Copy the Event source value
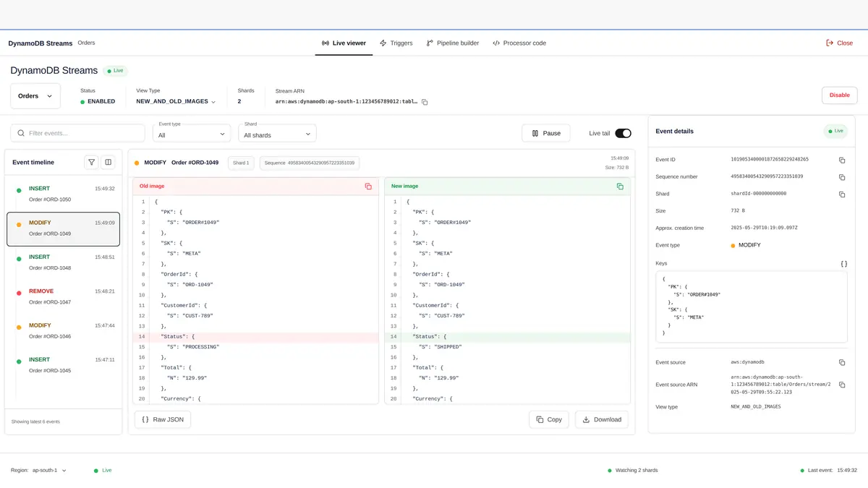Screen dimensions: 868x488 pyautogui.click(x=842, y=362)
